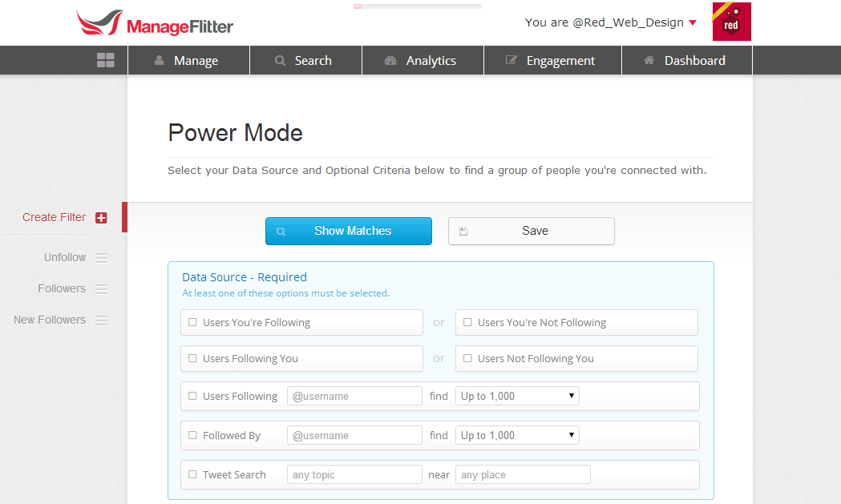Focus the 'any place' near field
Viewport: 841px width, 504px height.
point(523,474)
